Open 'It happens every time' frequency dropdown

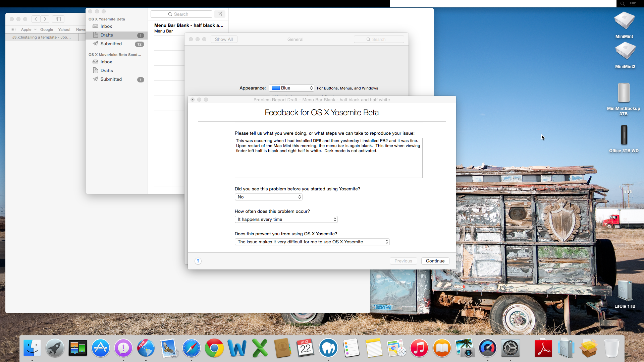coord(286,219)
